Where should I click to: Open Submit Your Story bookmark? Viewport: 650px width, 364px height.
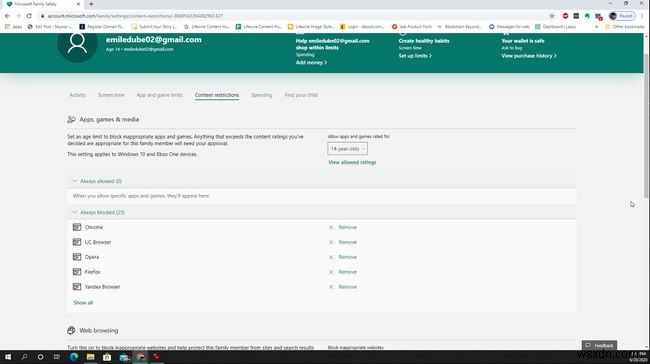[154, 27]
